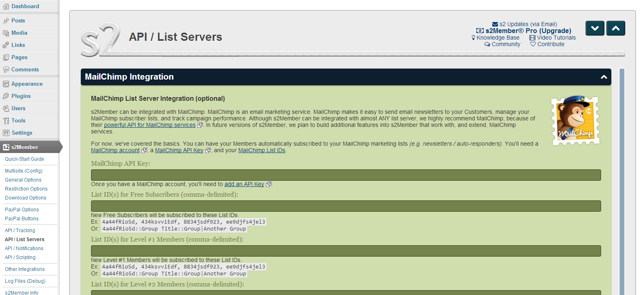Click the Plugins plug icon
Viewport: 644px width, 295px height.
tap(6, 96)
